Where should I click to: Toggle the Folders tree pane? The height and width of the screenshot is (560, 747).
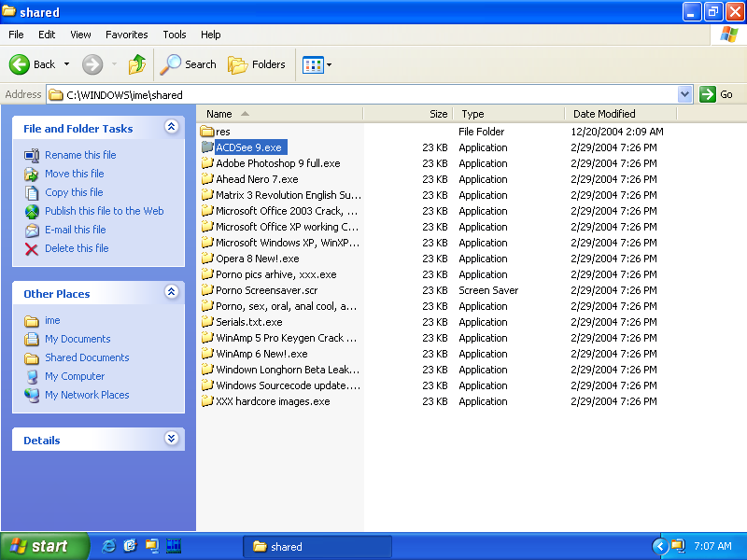(x=257, y=64)
